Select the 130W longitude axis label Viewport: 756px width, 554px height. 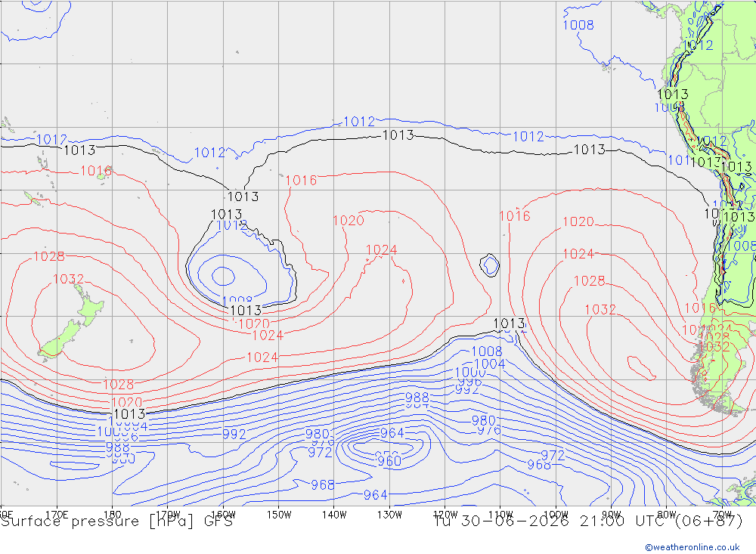point(389,515)
